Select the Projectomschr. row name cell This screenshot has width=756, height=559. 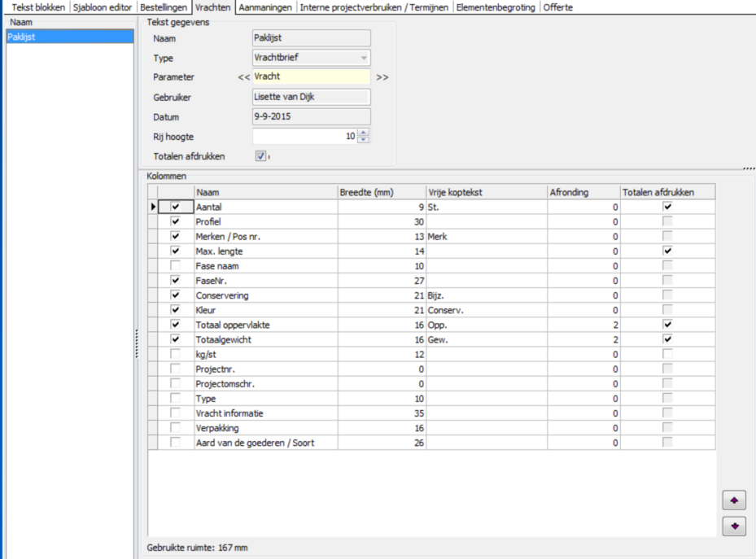[x=265, y=384]
